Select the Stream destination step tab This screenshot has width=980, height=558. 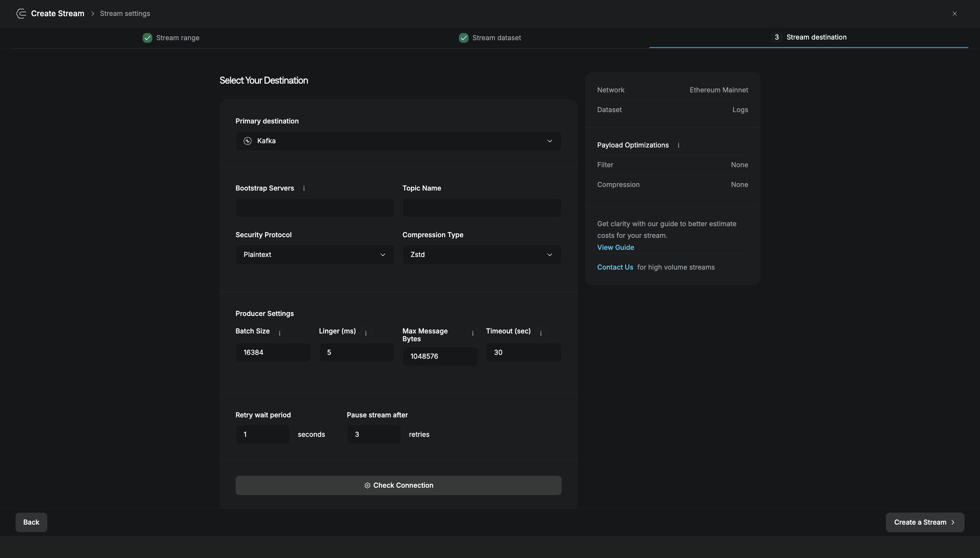click(809, 37)
